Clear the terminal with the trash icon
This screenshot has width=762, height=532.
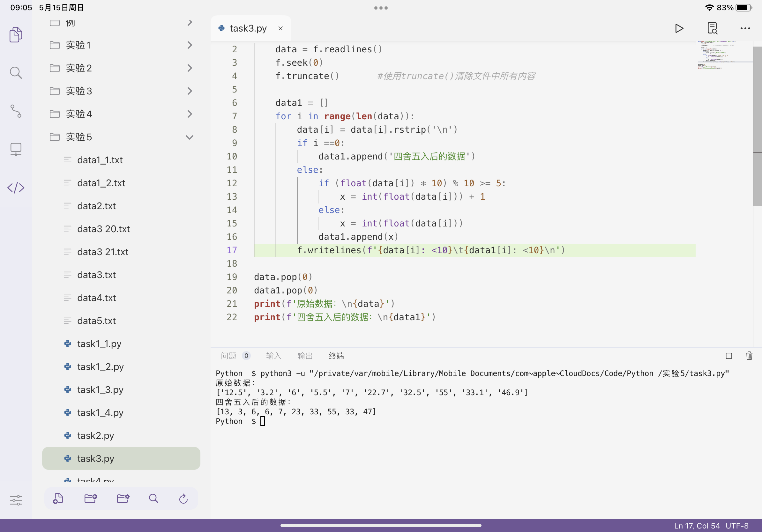pos(749,356)
